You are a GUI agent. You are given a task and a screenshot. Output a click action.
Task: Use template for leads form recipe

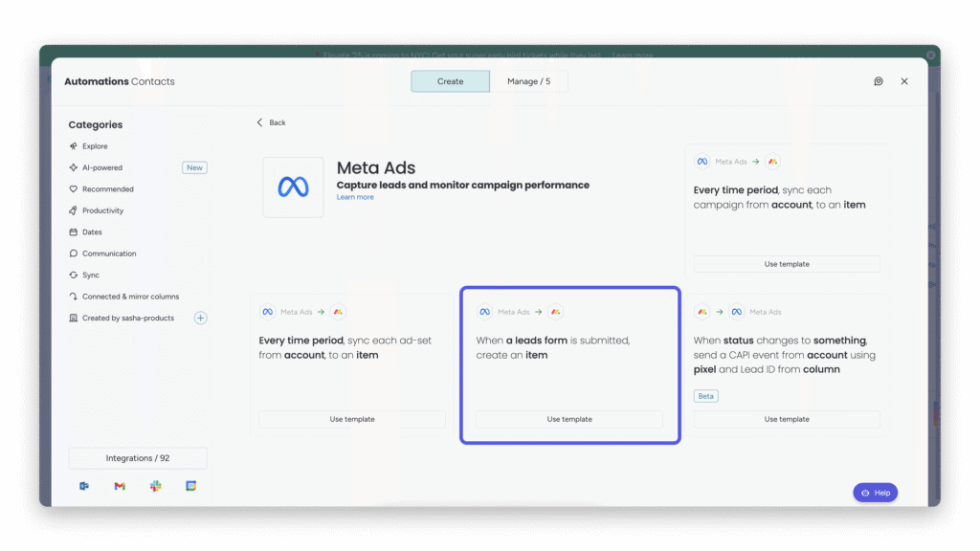pos(569,419)
